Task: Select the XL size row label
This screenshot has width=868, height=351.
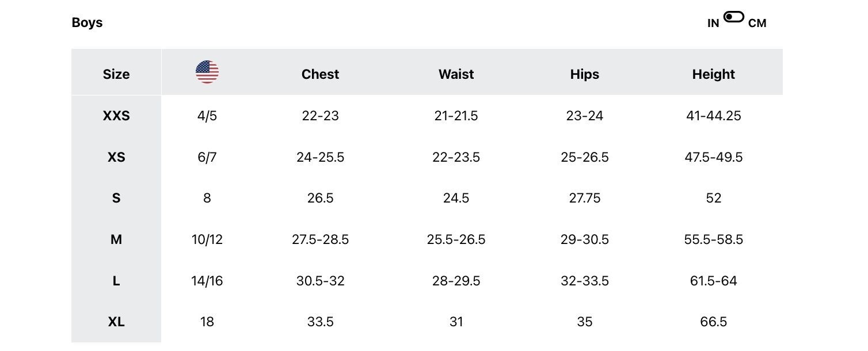Action: pyautogui.click(x=116, y=322)
